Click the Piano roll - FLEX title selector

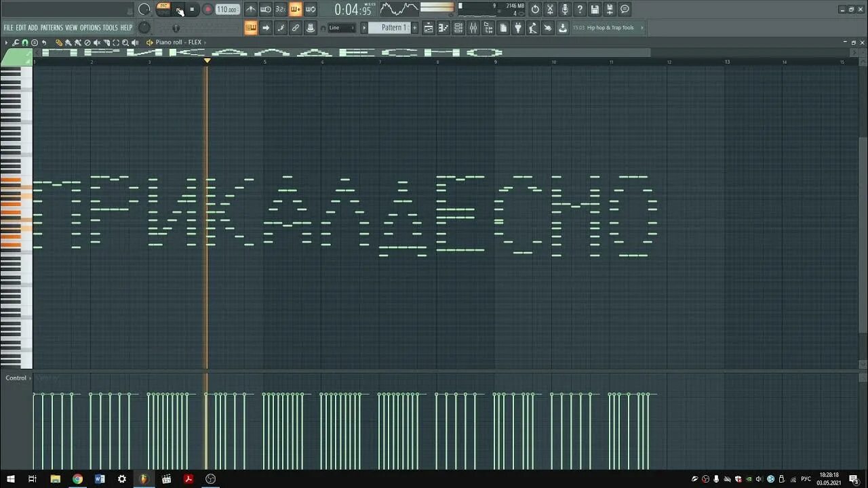coord(178,42)
